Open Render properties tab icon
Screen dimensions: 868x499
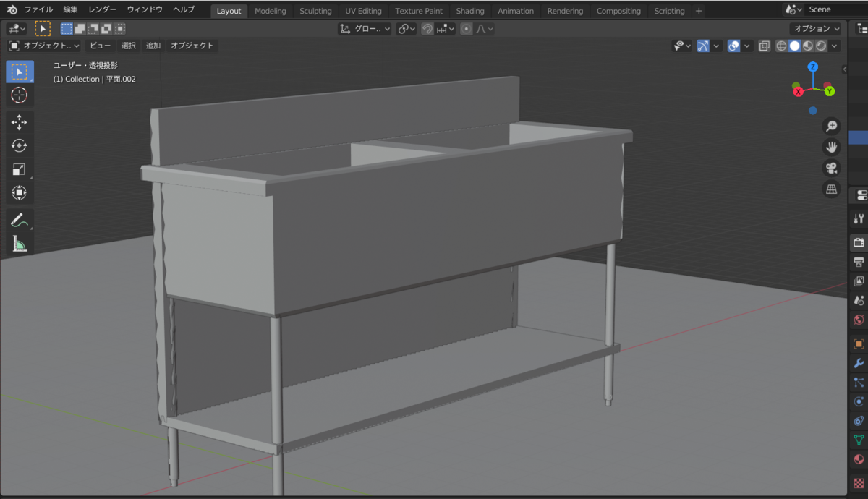[x=859, y=243]
